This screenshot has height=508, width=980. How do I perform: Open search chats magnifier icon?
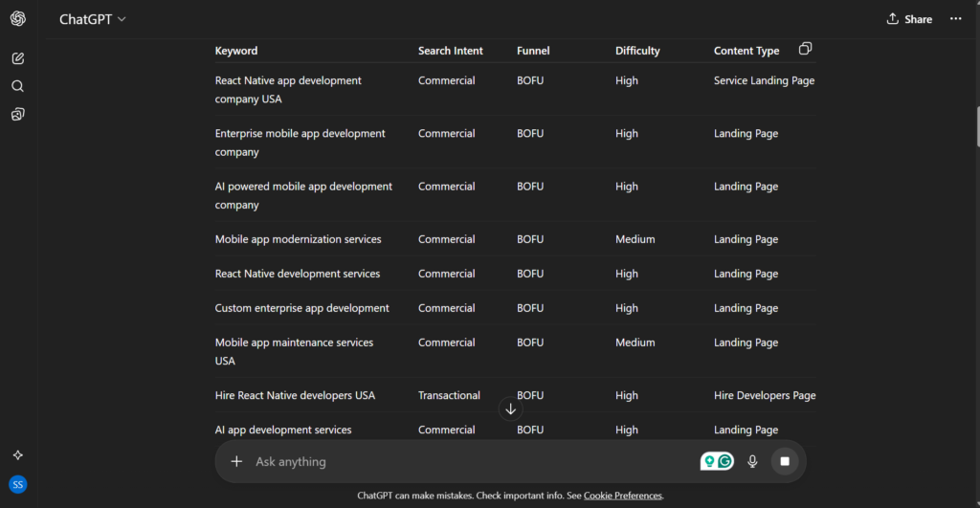coord(17,86)
